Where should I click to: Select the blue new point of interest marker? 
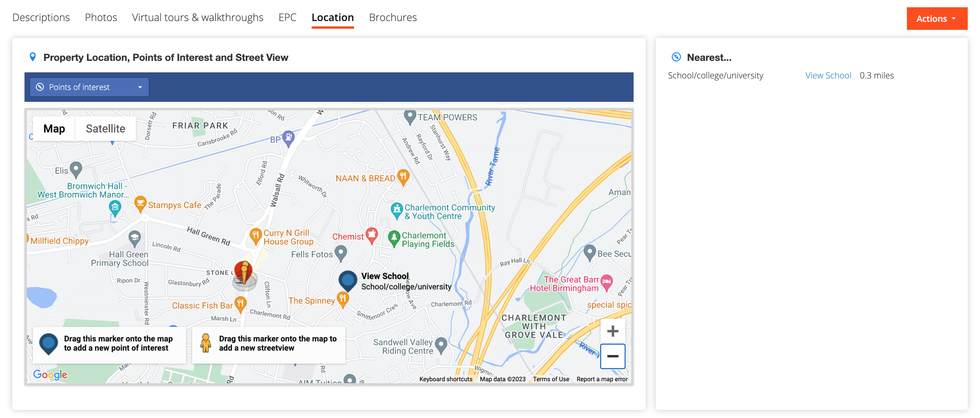(49, 344)
